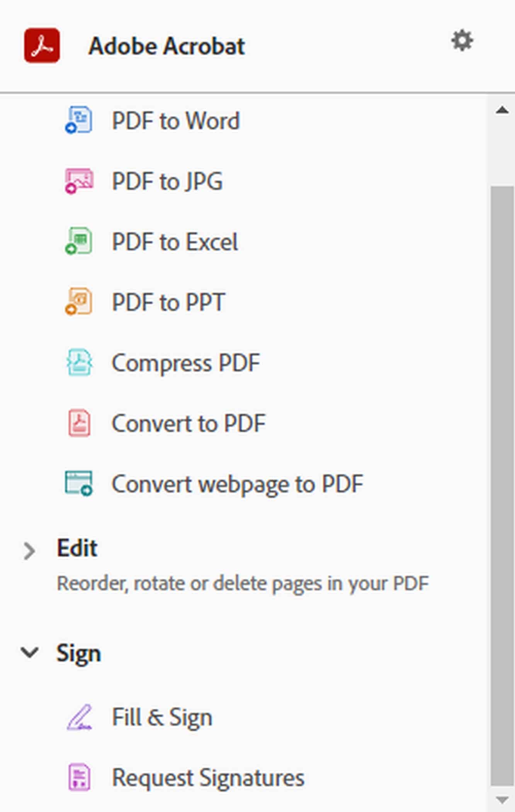The image size is (515, 812).
Task: Click the scrollbar down arrow
Action: 502,800
